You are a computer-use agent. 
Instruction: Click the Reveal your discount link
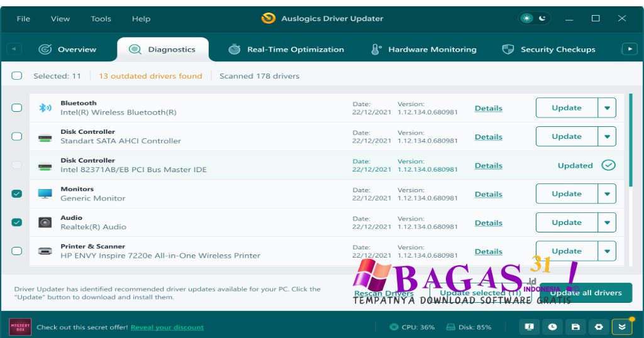167,327
